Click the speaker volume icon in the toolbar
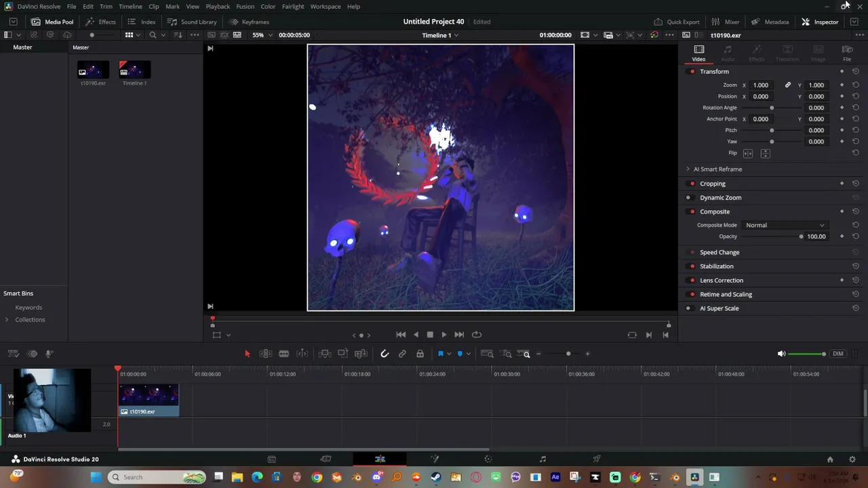Viewport: 868px width, 488px height. tap(781, 354)
